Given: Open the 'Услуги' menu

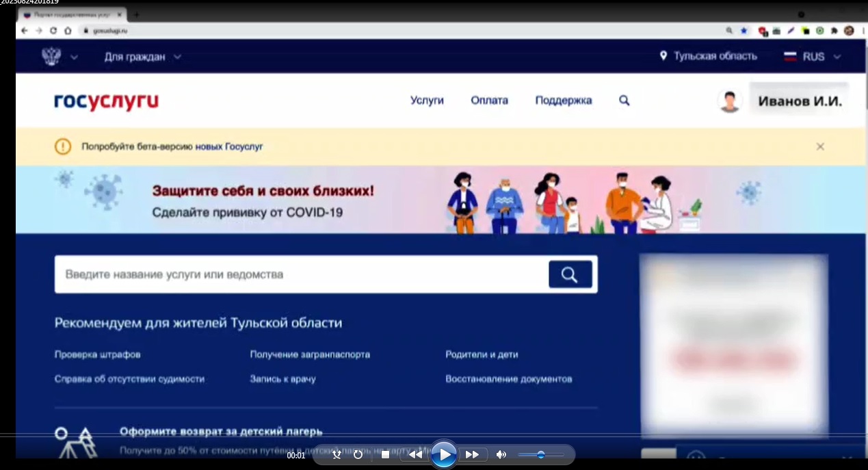Looking at the screenshot, I should [427, 100].
